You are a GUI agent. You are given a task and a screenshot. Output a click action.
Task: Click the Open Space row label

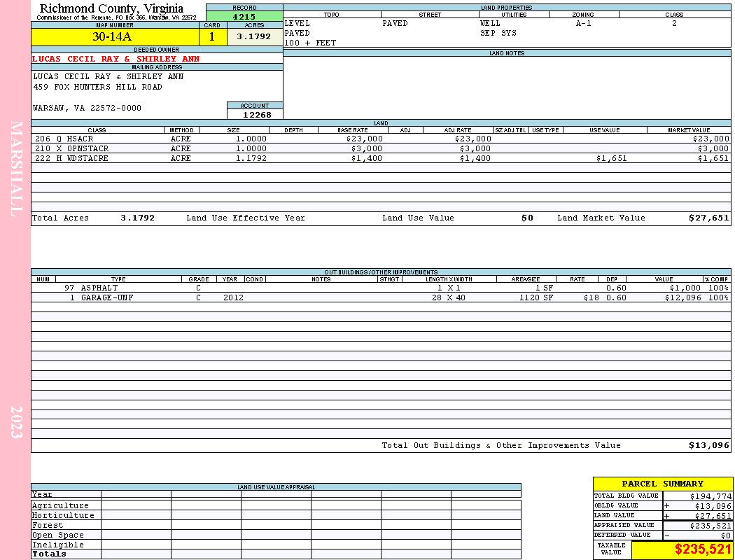click(58, 535)
